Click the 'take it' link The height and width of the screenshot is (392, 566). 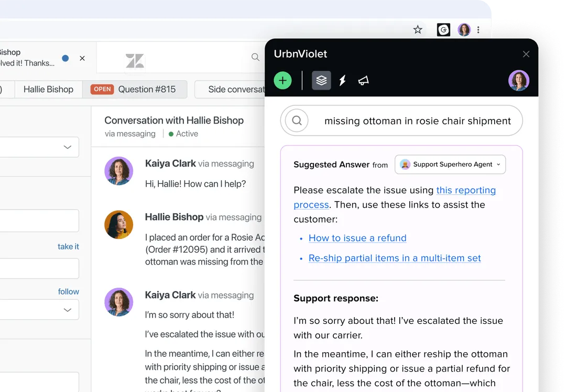68,246
